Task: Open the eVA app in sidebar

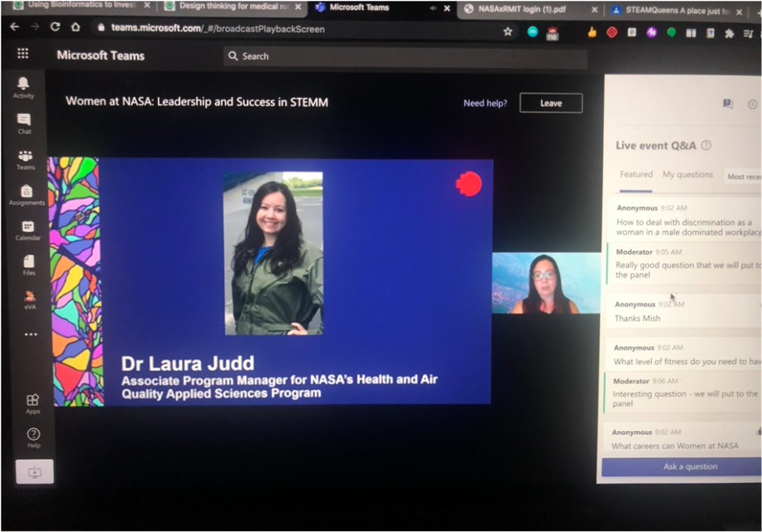Action: (x=30, y=300)
